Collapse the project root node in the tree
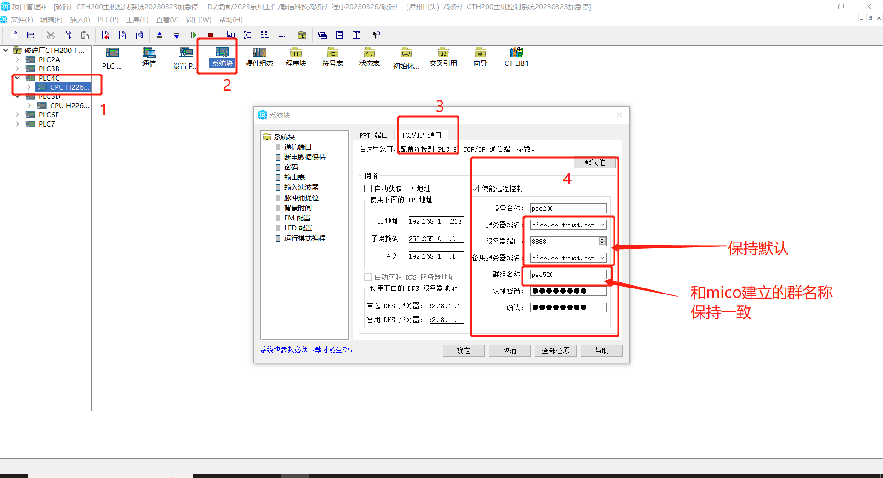 (6, 50)
